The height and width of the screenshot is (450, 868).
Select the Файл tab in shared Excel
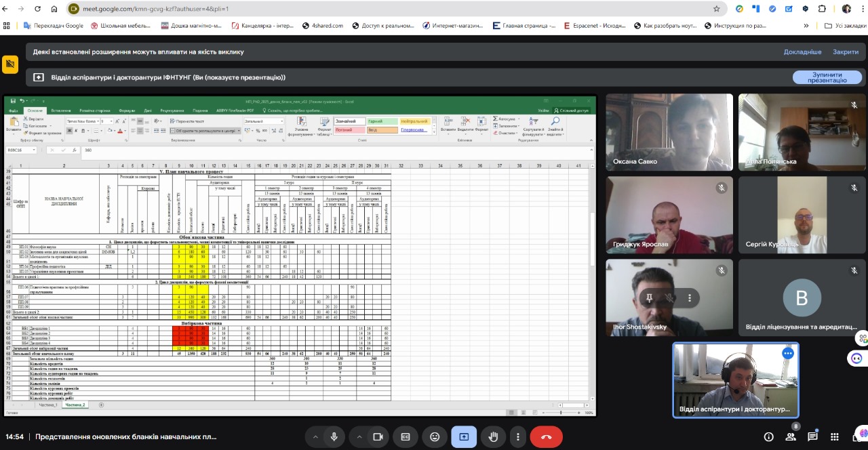click(x=13, y=110)
